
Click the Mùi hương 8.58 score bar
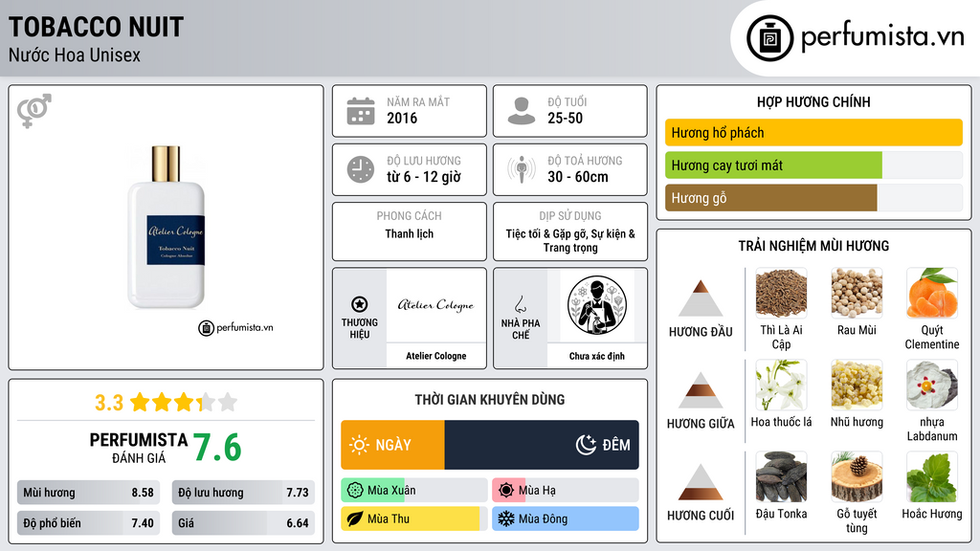[89, 493]
